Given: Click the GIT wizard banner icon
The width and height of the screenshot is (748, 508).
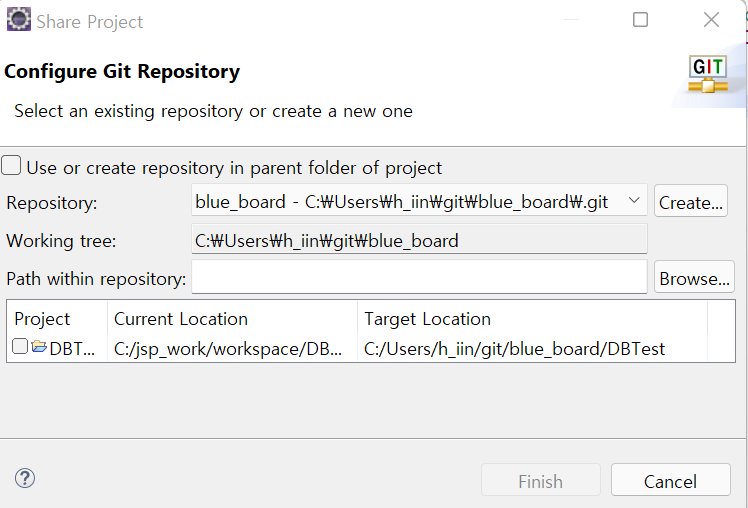Looking at the screenshot, I should [708, 74].
